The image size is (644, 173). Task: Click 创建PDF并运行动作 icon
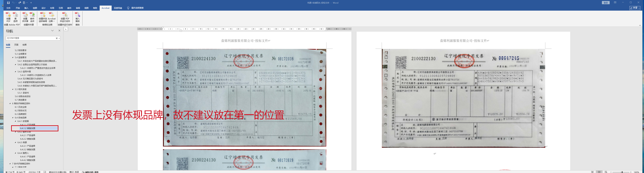[65, 17]
